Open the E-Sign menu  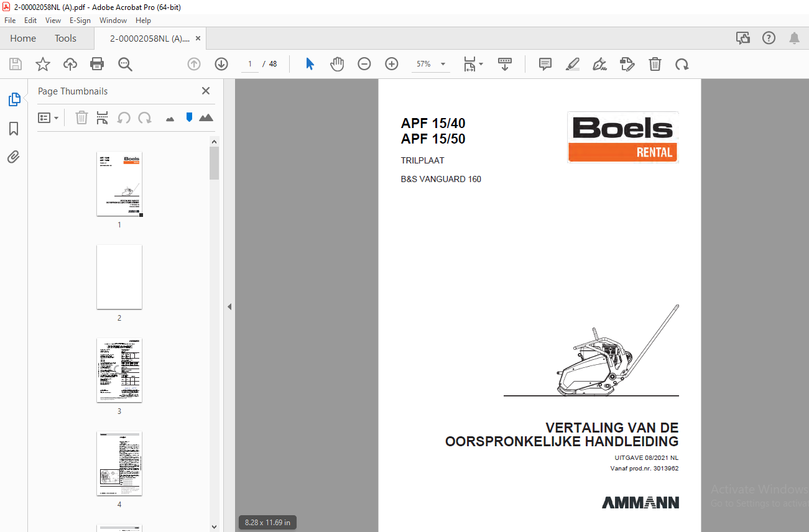coord(80,21)
